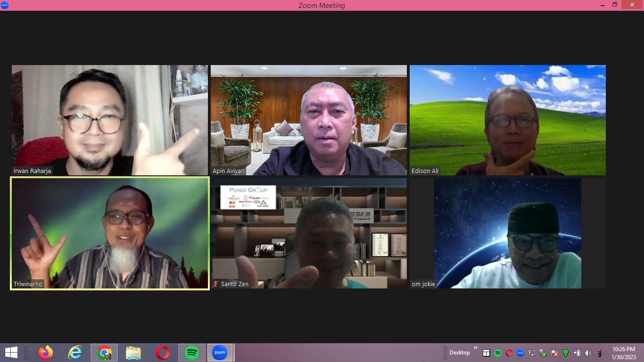Click the highlighted Triwinarno speaker tile

[x=109, y=233]
